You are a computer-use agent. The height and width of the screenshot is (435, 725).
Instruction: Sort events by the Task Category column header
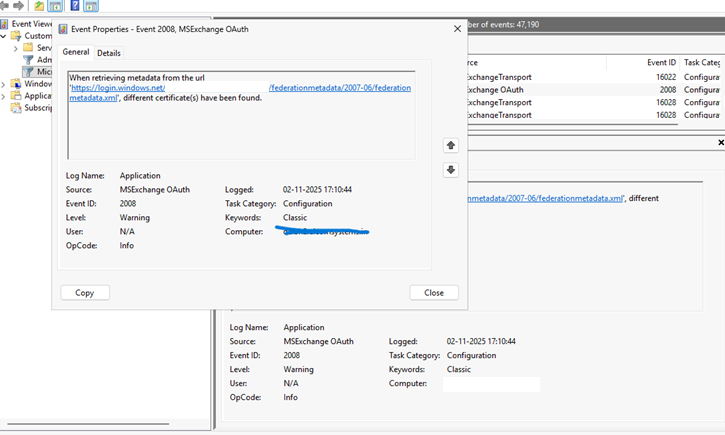tap(702, 62)
